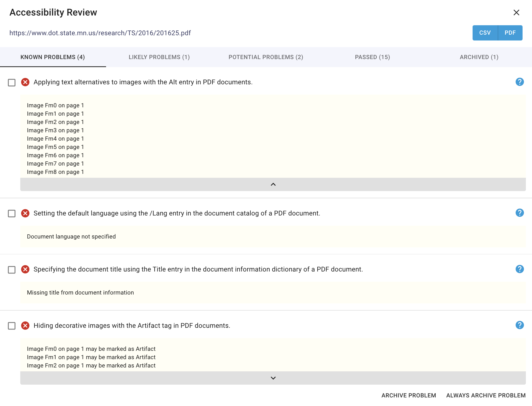Check the box for text alternatives problem
The image size is (532, 406).
(12, 83)
